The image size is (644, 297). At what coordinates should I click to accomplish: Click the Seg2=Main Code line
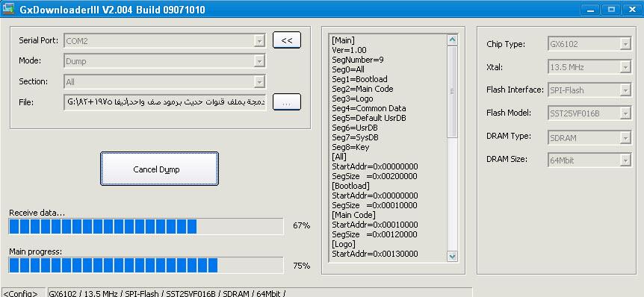[362, 89]
